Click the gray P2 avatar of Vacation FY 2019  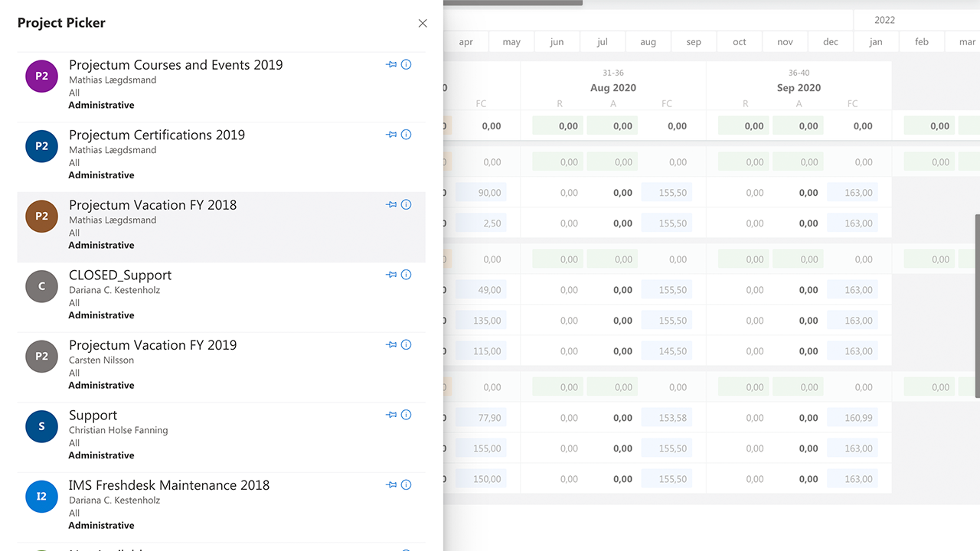pos(41,357)
